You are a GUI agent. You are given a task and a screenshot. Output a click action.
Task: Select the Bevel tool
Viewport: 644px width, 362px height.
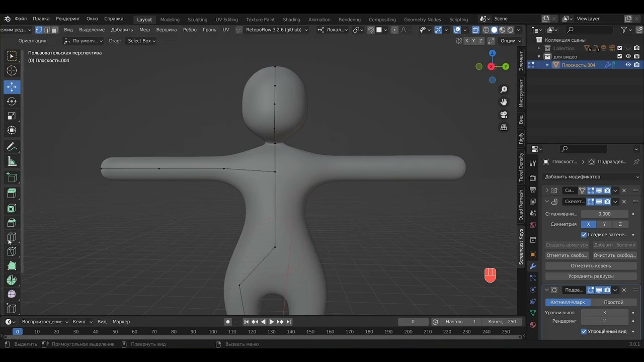[12, 223]
